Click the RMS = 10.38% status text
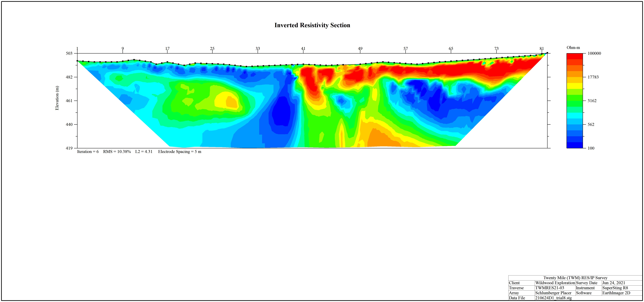 117,152
